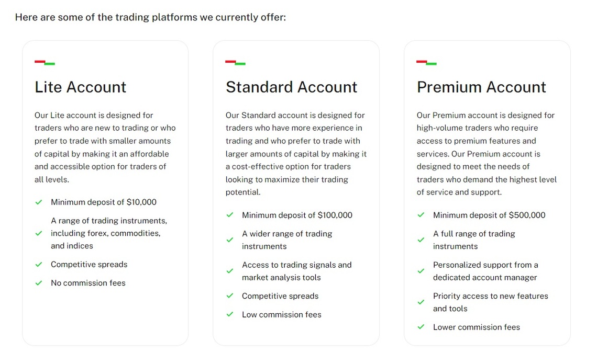
Task: Click the Lite account description paragraph
Action: pos(105,147)
